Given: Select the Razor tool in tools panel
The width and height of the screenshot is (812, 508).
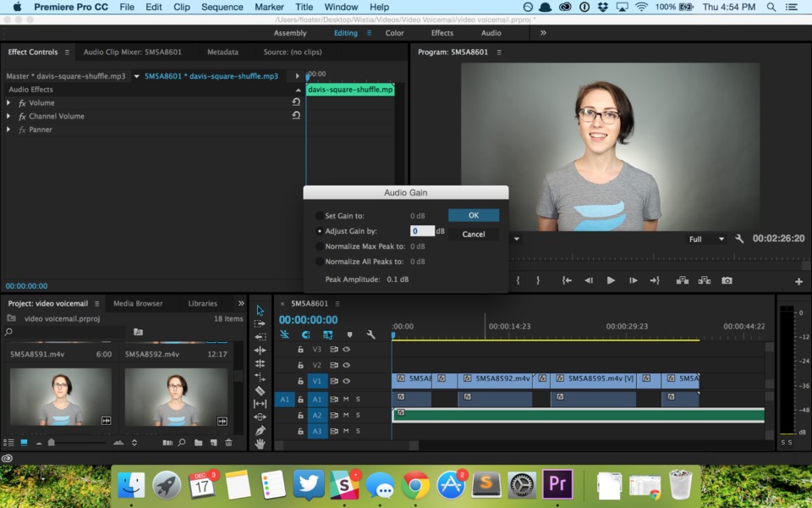Looking at the screenshot, I should pos(260,390).
